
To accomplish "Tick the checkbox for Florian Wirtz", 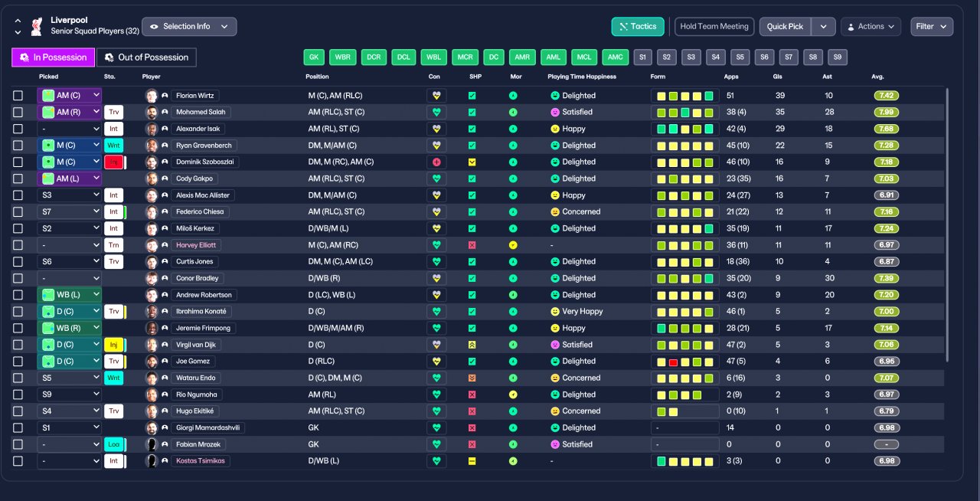I will (x=18, y=96).
